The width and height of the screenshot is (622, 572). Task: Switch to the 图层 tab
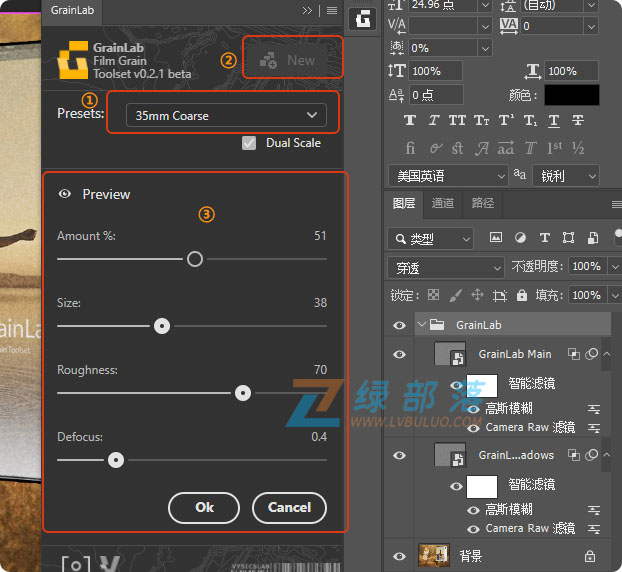click(404, 203)
